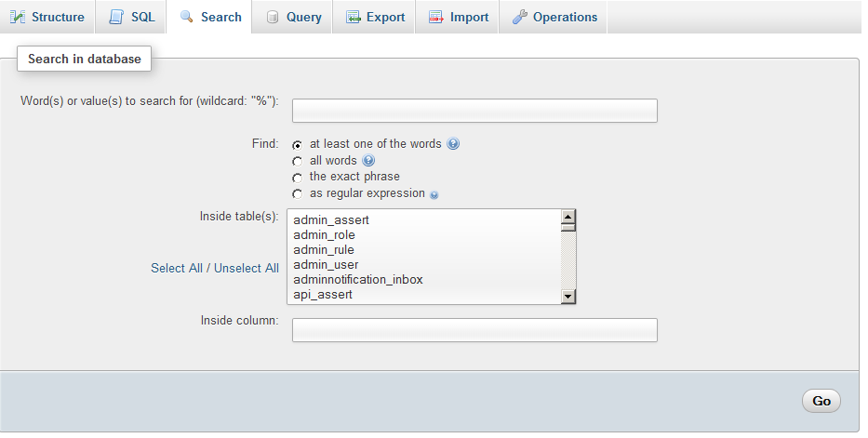Open help icon beside 'as regular expression'

click(x=434, y=194)
